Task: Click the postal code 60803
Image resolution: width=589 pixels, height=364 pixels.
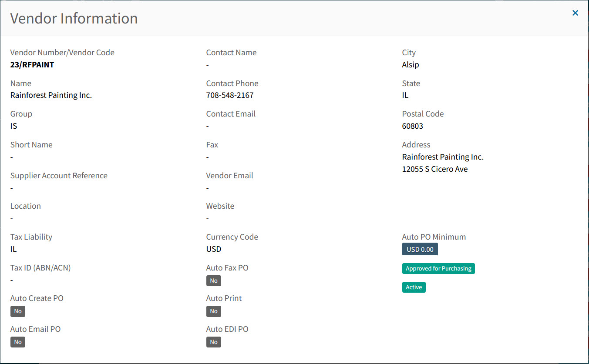Action: tap(412, 126)
